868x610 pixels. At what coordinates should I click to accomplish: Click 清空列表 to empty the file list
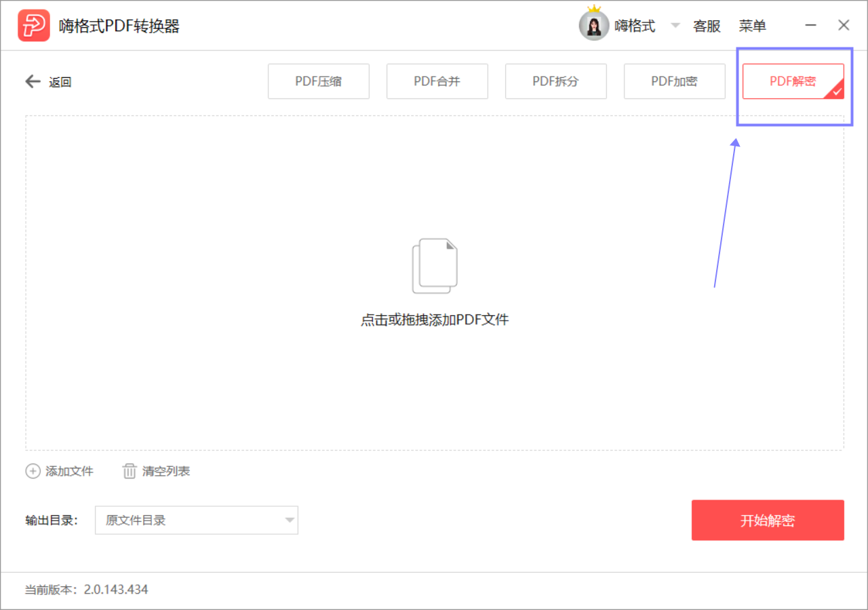pyautogui.click(x=166, y=471)
